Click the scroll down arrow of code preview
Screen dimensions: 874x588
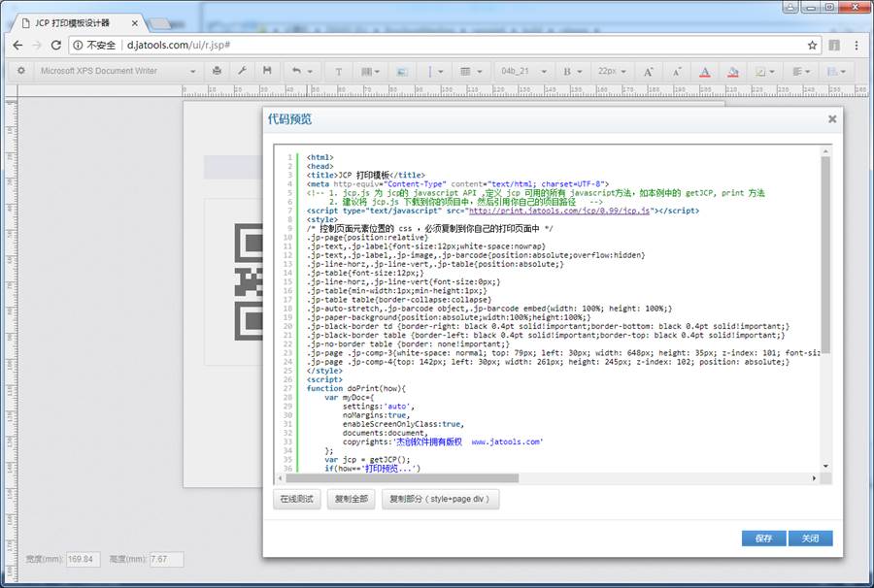point(825,466)
